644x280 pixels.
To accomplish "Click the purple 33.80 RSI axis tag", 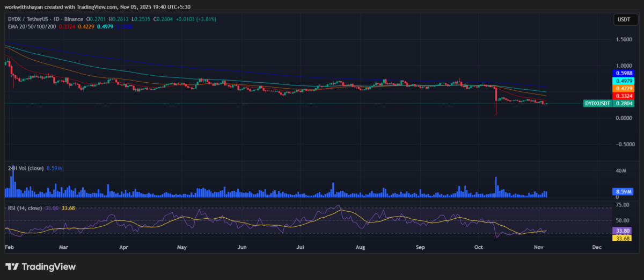I will coord(623,229).
